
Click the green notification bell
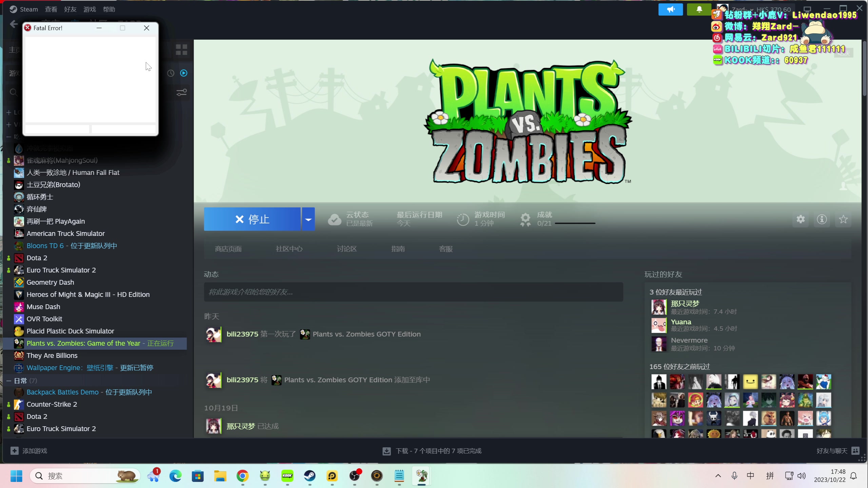click(x=699, y=9)
